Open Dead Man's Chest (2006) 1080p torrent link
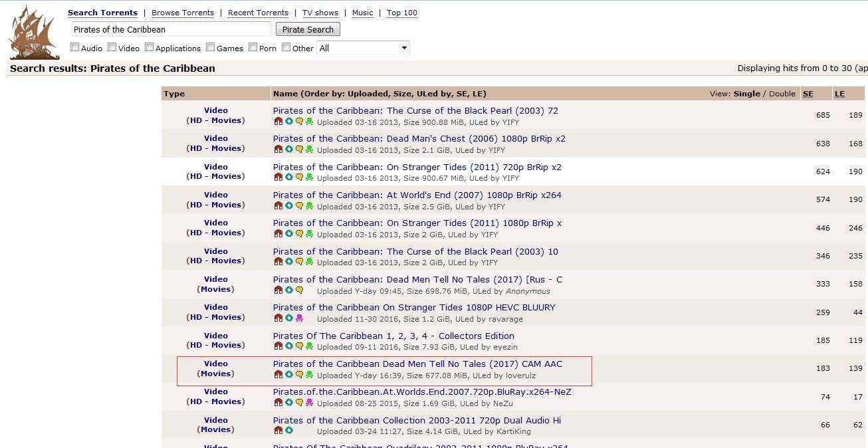868x448 pixels. click(x=419, y=138)
